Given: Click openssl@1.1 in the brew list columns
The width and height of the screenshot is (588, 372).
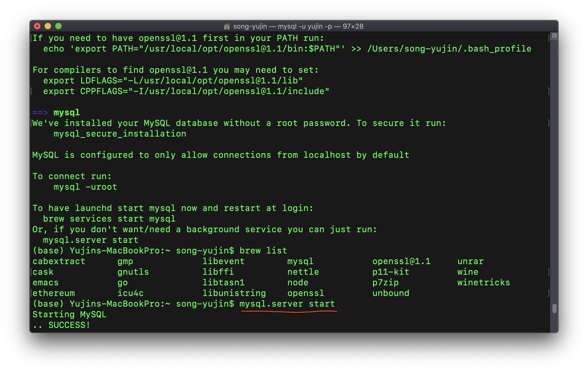Looking at the screenshot, I should coord(401,261).
